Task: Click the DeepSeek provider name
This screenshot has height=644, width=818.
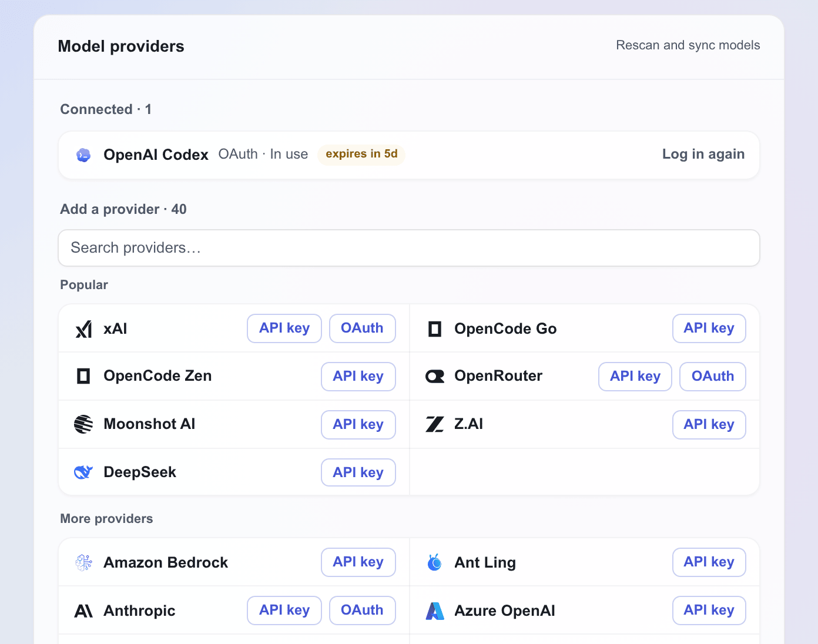Action: [140, 472]
